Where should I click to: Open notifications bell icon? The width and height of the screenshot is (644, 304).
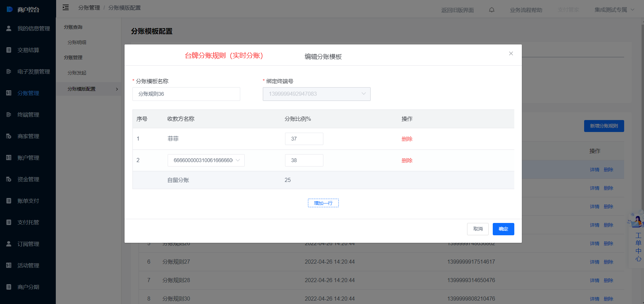click(492, 10)
